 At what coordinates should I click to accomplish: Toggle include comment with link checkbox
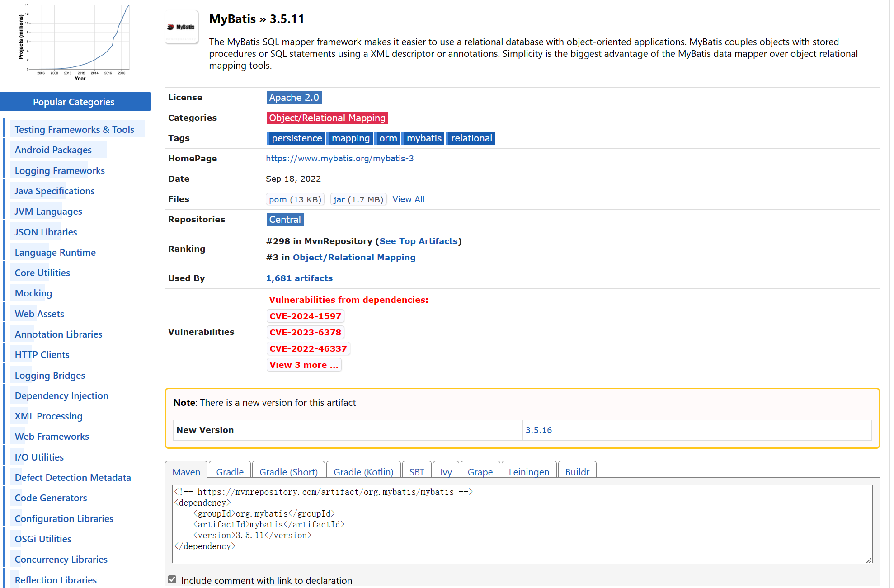pos(172,580)
